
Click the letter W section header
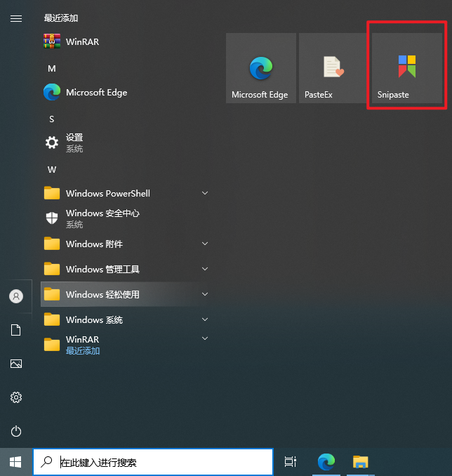point(52,170)
